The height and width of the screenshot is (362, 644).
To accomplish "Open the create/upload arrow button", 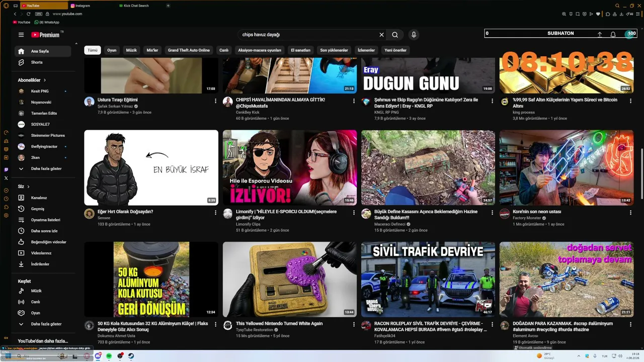I will 600,34.
